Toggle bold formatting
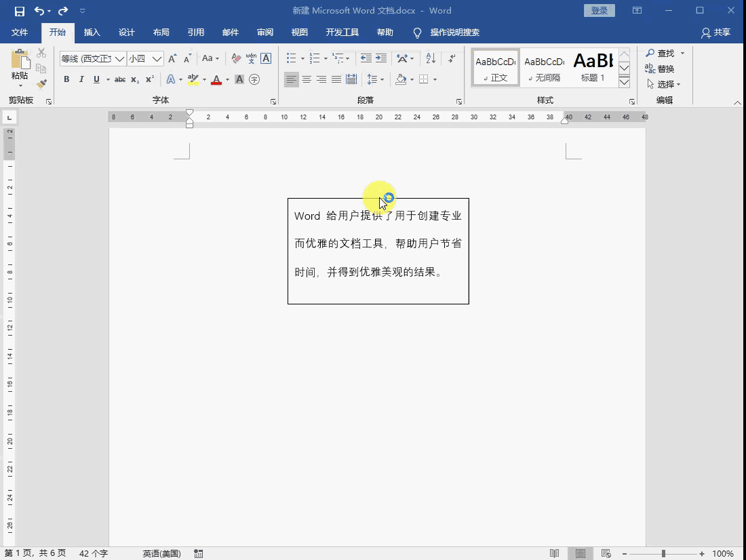The height and width of the screenshot is (560, 746). click(x=66, y=79)
